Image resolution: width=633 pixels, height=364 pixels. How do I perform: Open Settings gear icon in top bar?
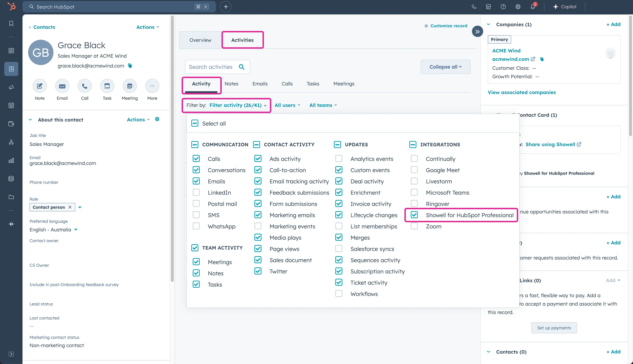(x=518, y=7)
